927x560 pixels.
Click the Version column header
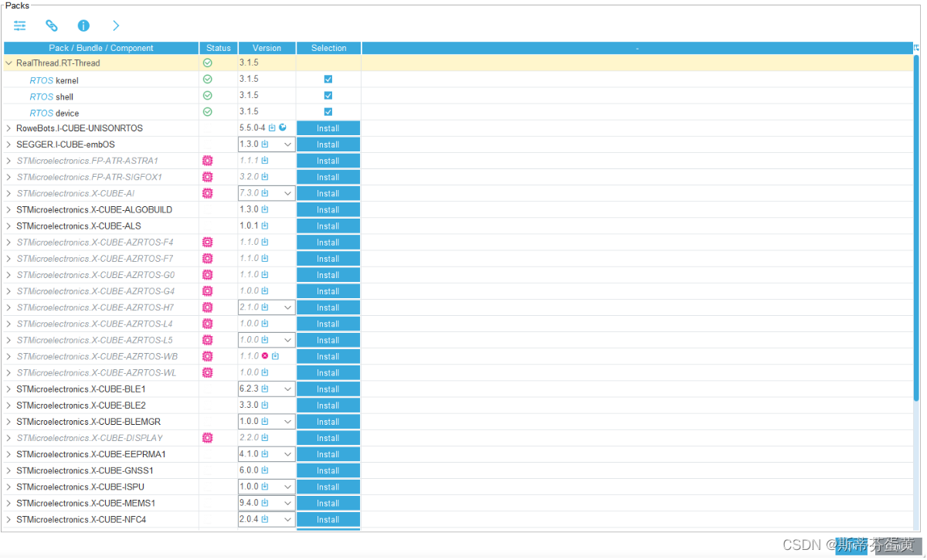click(x=267, y=48)
